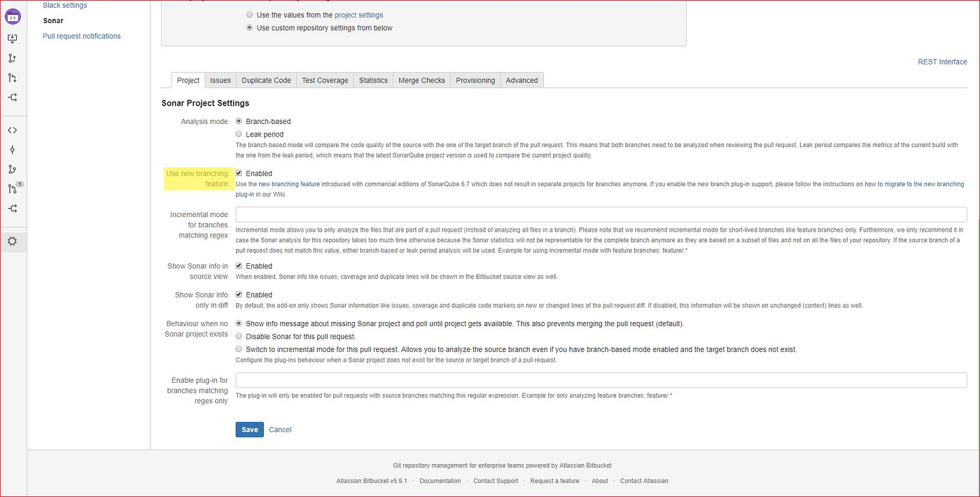Screen dimensions: 980x497
Task: Uncheck Show Sonar info in source view
Action: (x=238, y=265)
